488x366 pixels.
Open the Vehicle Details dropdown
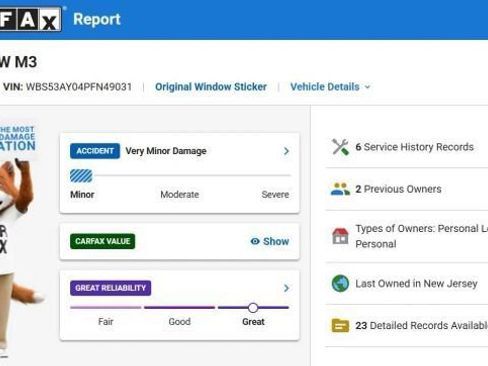tap(330, 87)
